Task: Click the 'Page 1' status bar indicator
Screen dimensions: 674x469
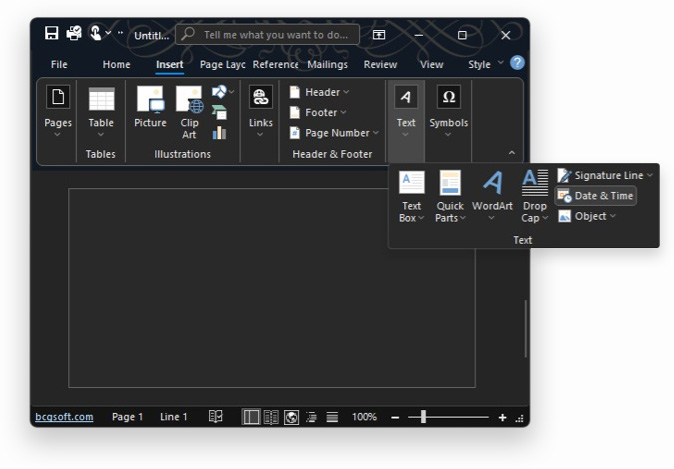Action: [x=127, y=417]
